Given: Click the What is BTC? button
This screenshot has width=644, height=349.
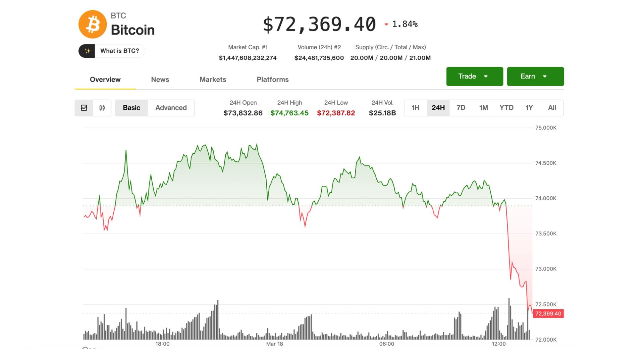Looking at the screenshot, I should [x=120, y=51].
